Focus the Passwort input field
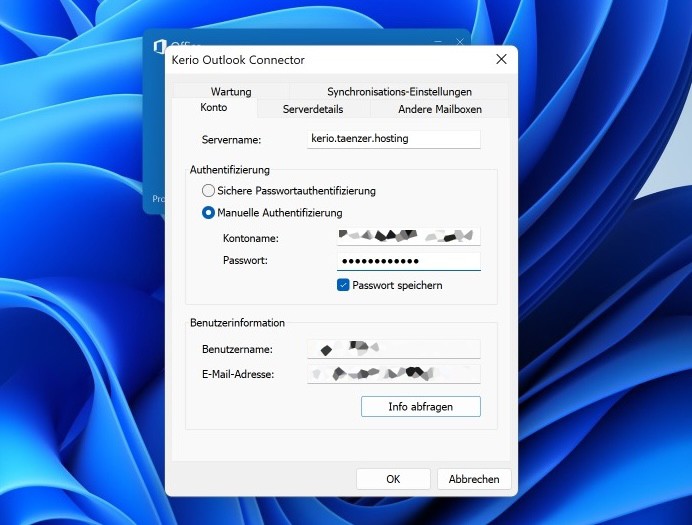 [x=409, y=261]
